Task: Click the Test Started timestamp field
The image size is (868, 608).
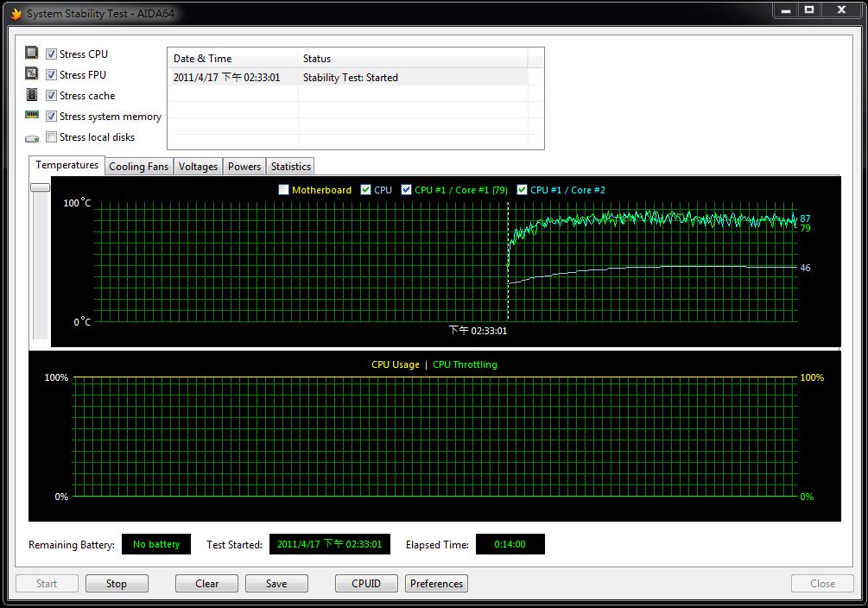Action: [x=329, y=544]
